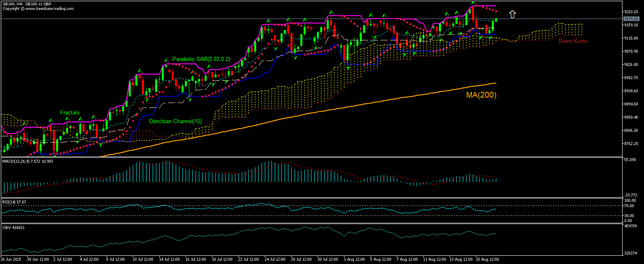Select the white up arrow object
Image resolution: width=644 pixels, height=264 pixels.
click(512, 14)
